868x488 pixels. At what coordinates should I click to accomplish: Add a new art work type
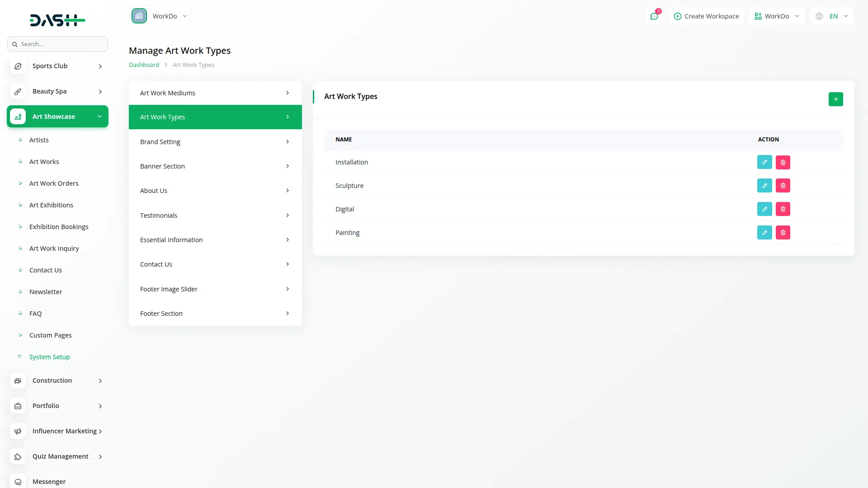pos(835,99)
